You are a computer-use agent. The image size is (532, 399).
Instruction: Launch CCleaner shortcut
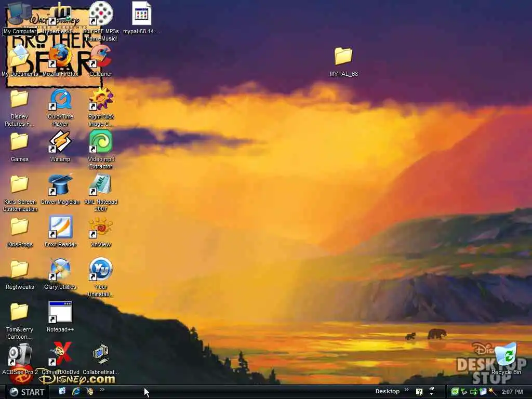point(101,60)
